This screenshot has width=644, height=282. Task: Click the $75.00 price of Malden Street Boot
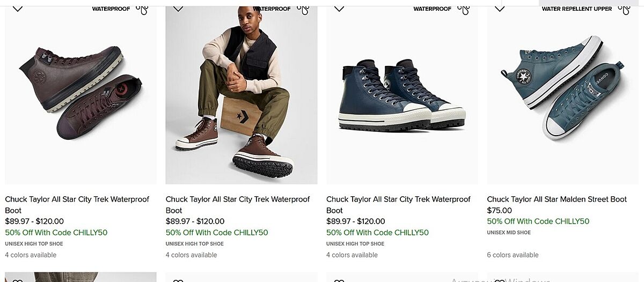pyautogui.click(x=499, y=211)
